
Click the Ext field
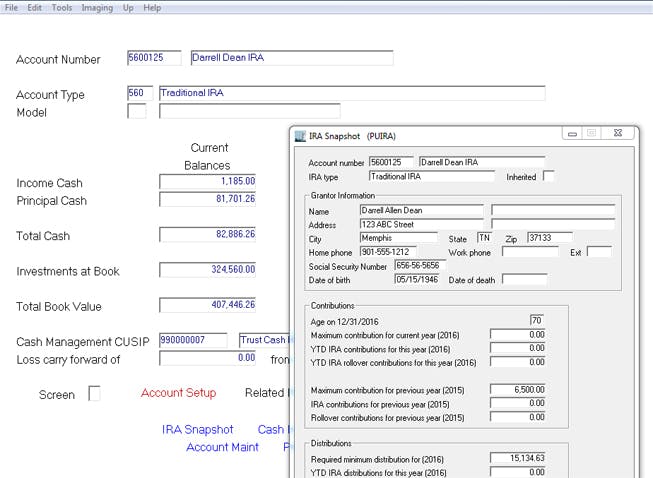(599, 252)
